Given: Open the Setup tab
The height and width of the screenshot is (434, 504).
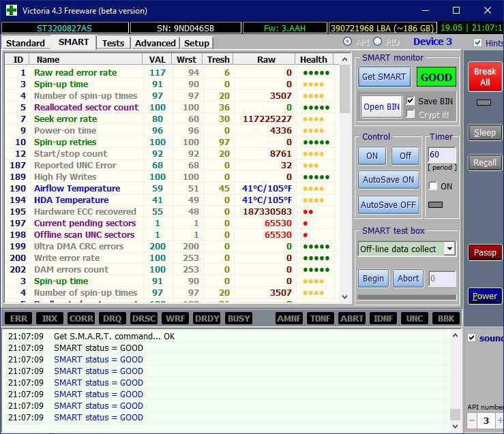Looking at the screenshot, I should point(196,43).
